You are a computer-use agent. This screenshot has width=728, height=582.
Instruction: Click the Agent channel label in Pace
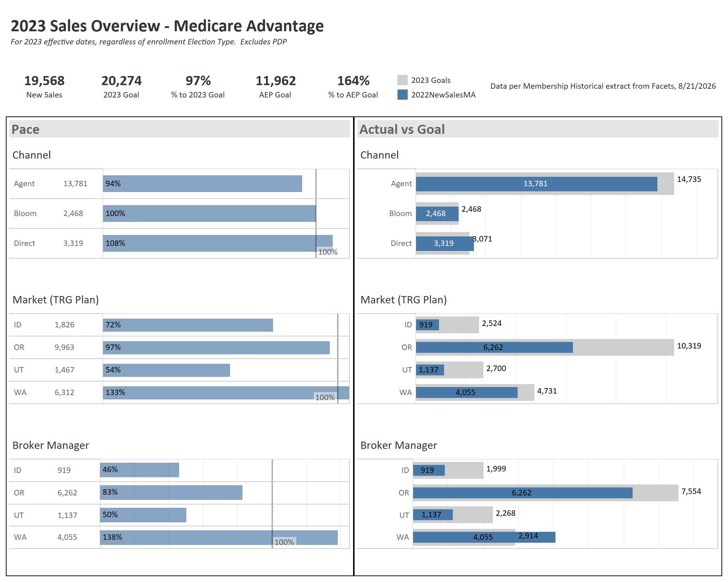[x=24, y=184]
